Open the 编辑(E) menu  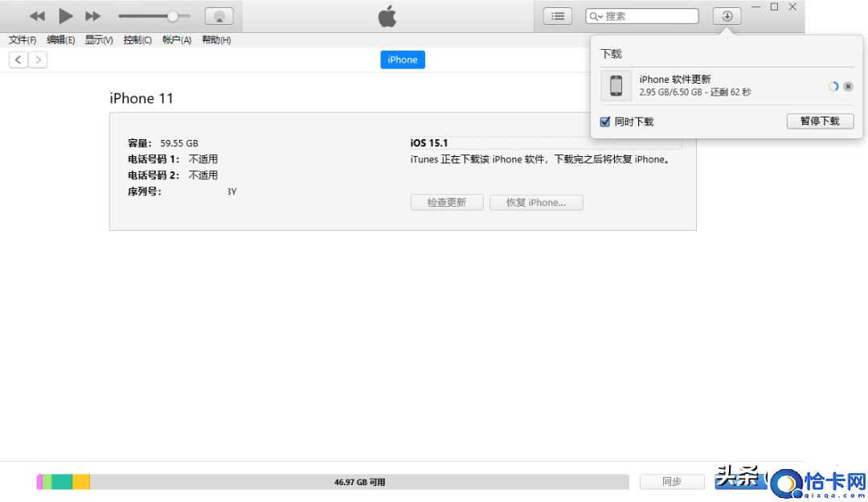pyautogui.click(x=61, y=40)
